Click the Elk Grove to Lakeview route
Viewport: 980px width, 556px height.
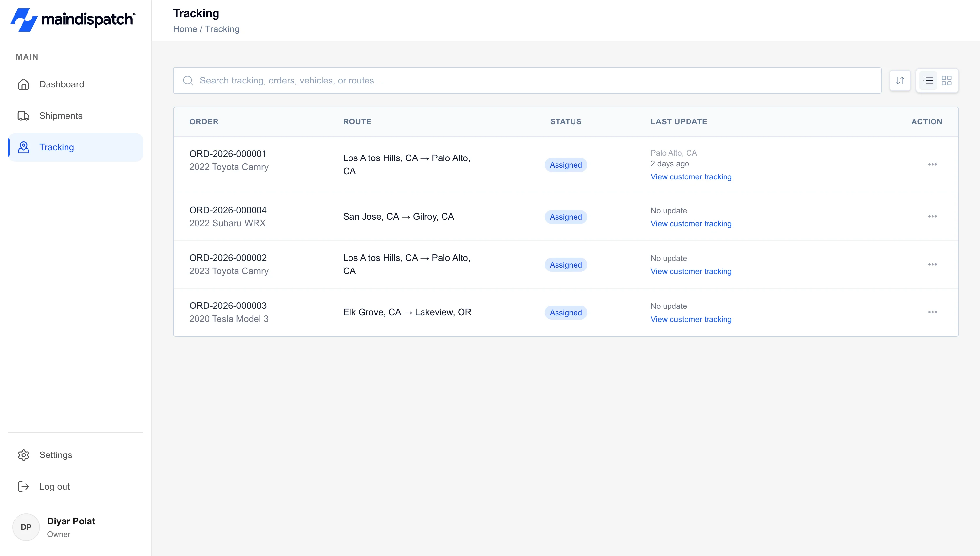[x=407, y=312]
